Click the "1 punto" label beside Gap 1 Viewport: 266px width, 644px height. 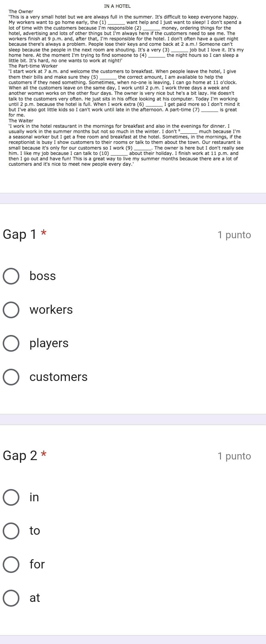(x=234, y=235)
